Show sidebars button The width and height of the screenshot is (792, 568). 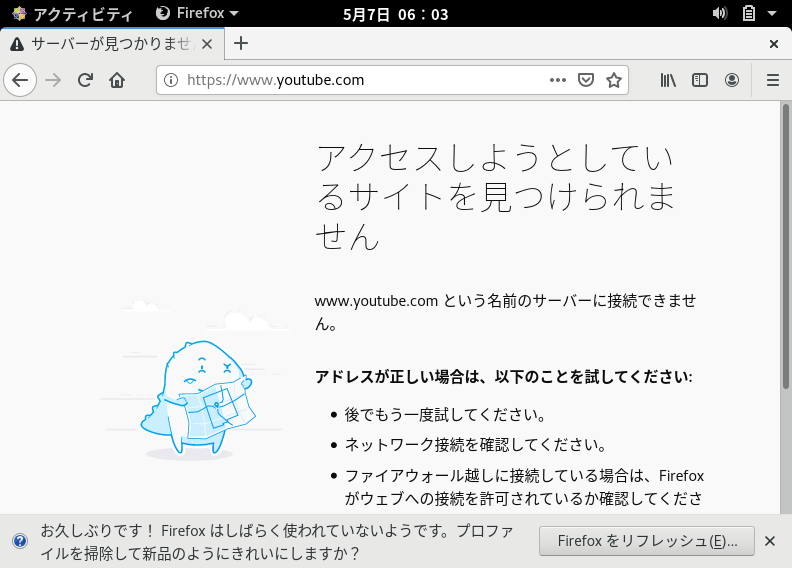coord(700,80)
